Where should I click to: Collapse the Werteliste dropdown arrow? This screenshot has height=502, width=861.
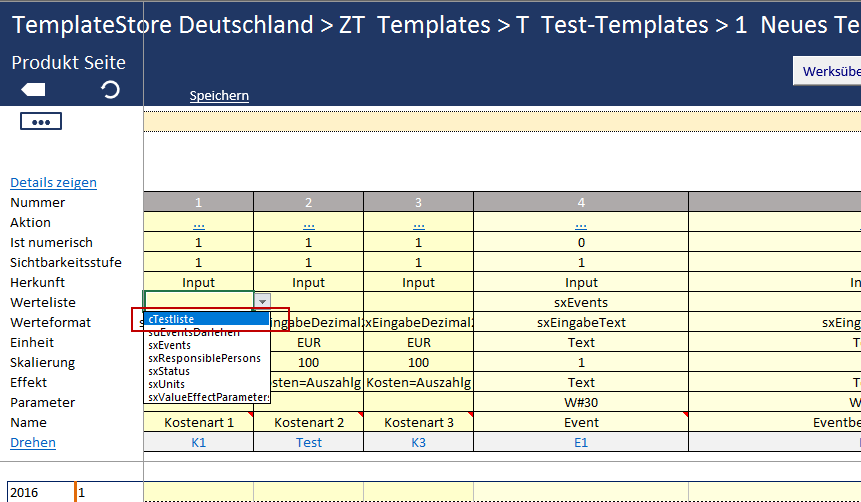click(262, 301)
